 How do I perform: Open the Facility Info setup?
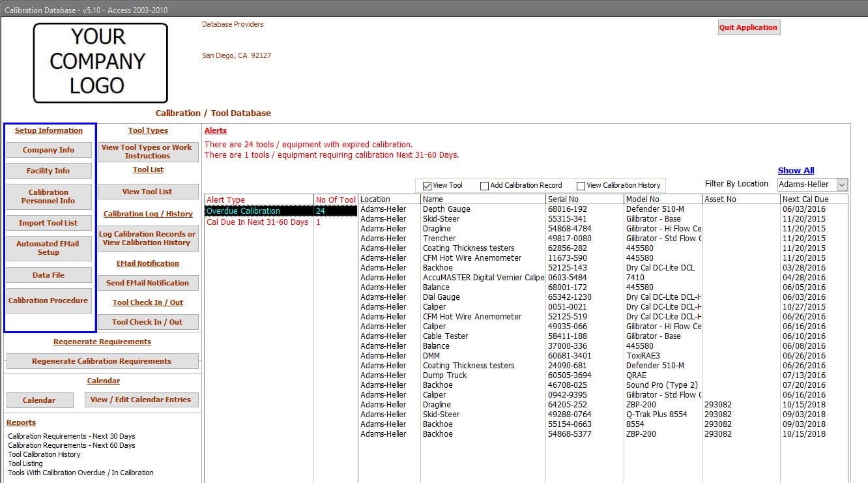[49, 171]
